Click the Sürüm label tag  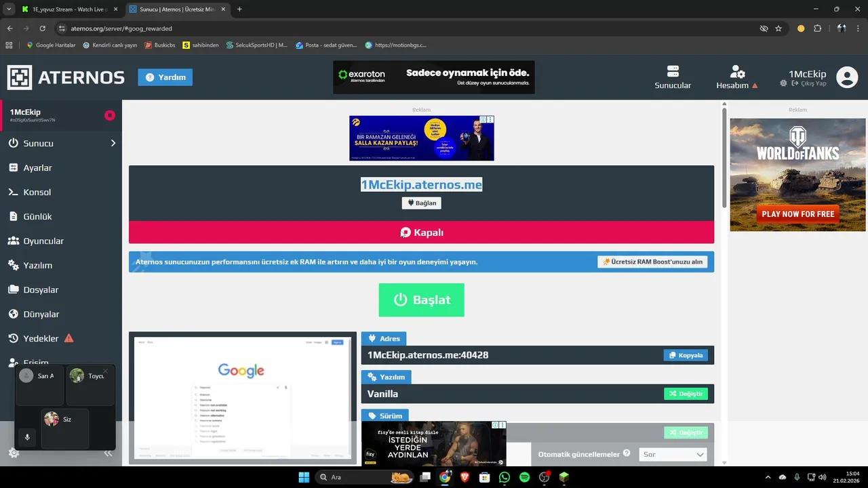[x=384, y=415]
